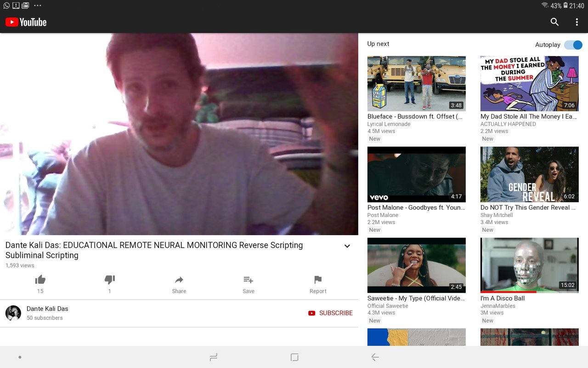The image size is (588, 368).
Task: Subscribe to Dante Kali Das channel
Action: coord(331,313)
